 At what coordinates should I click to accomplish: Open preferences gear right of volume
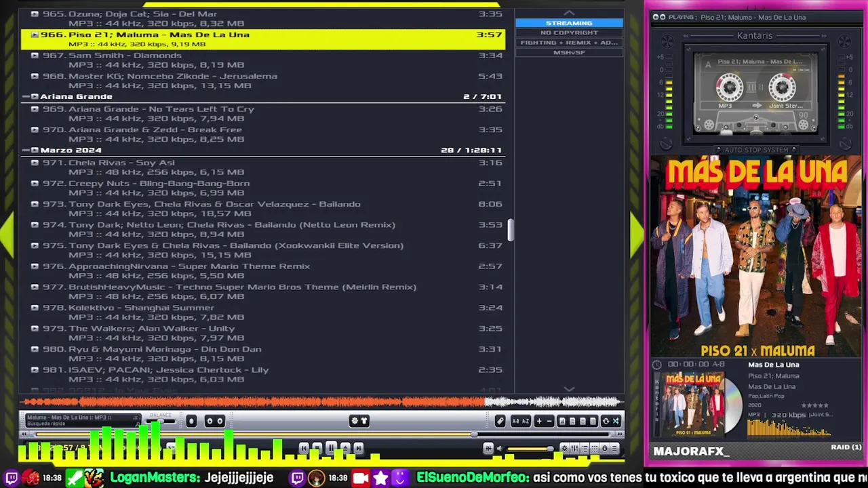(x=564, y=448)
